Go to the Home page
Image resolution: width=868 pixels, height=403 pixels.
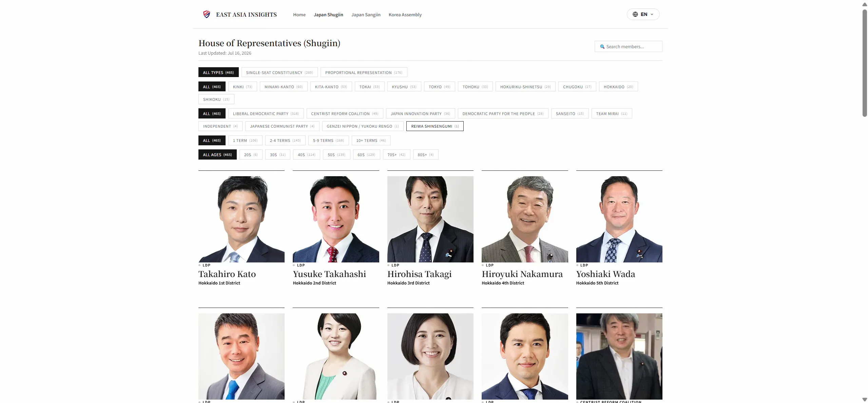[299, 15]
